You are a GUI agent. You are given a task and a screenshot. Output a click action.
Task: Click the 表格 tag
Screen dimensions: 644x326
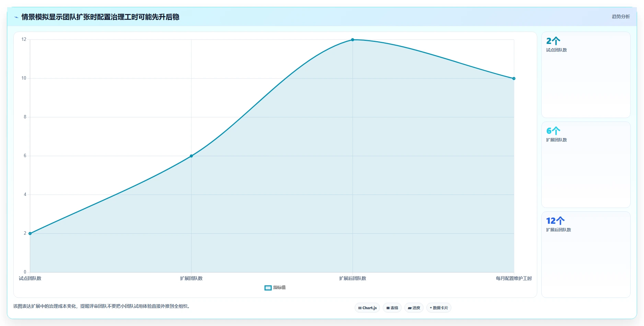392,308
